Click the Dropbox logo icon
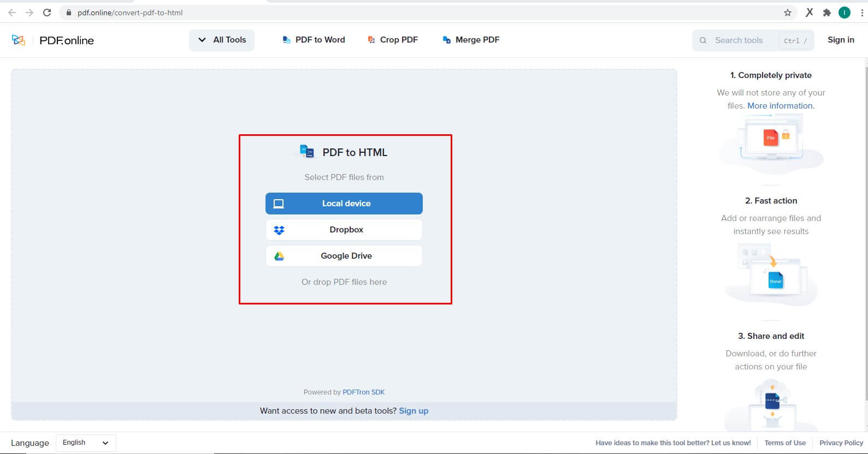This screenshot has height=454, width=868. point(279,230)
